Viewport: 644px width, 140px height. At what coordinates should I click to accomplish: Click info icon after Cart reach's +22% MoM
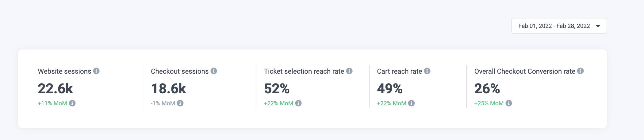(x=412, y=103)
